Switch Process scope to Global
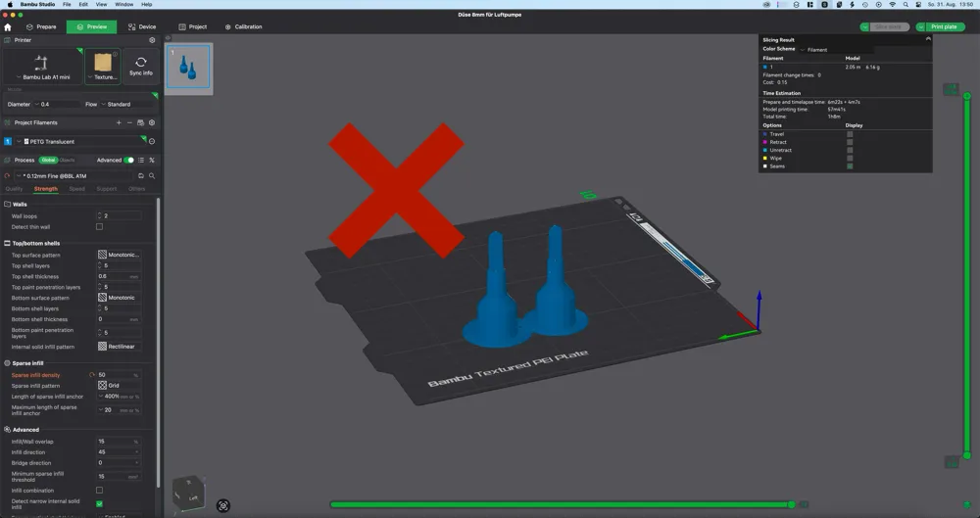 click(48, 160)
